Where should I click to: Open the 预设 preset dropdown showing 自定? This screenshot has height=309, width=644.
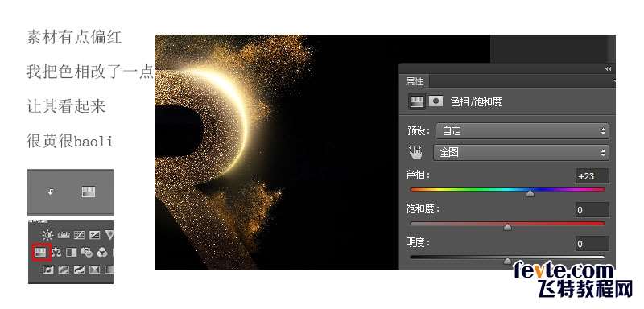[522, 131]
